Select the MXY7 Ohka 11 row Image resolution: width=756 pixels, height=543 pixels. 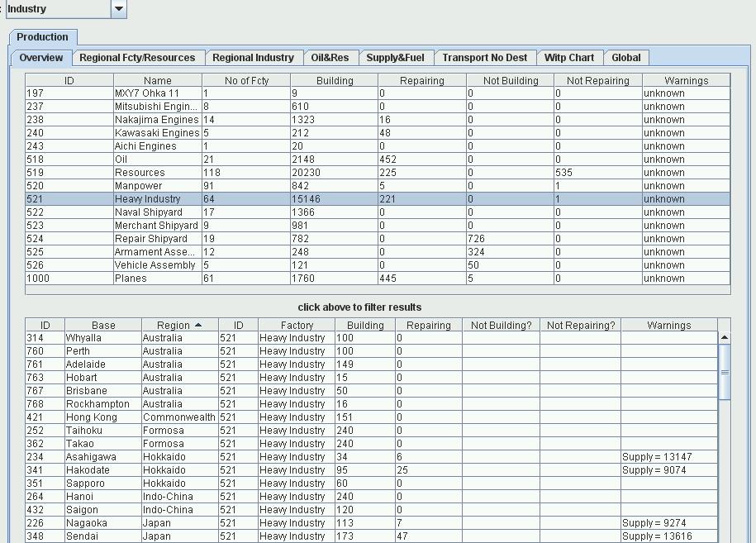pos(378,93)
